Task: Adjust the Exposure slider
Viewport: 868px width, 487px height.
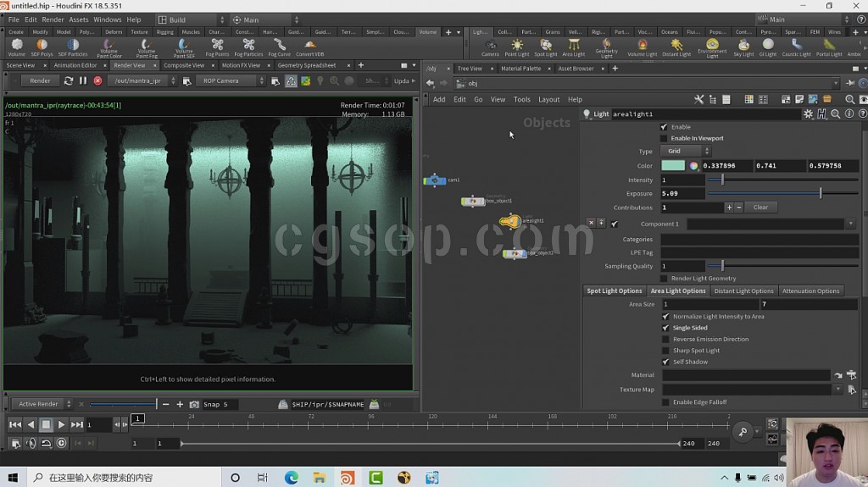Action: pos(782,193)
